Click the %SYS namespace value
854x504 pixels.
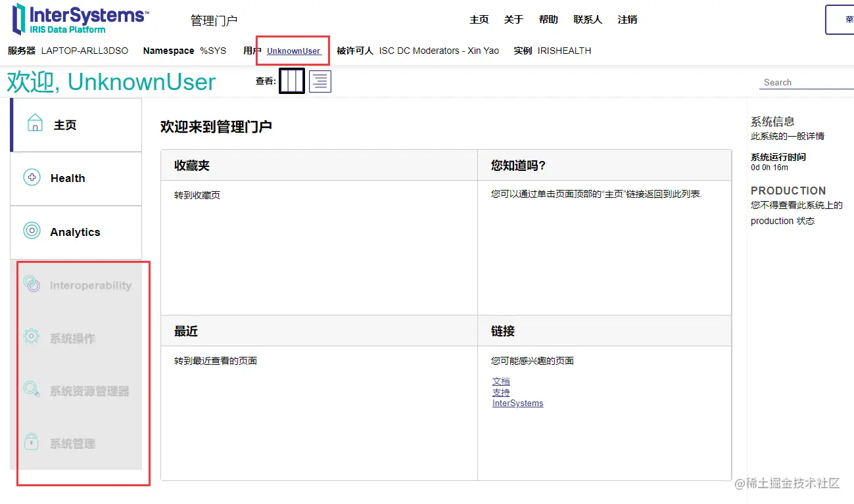click(213, 51)
